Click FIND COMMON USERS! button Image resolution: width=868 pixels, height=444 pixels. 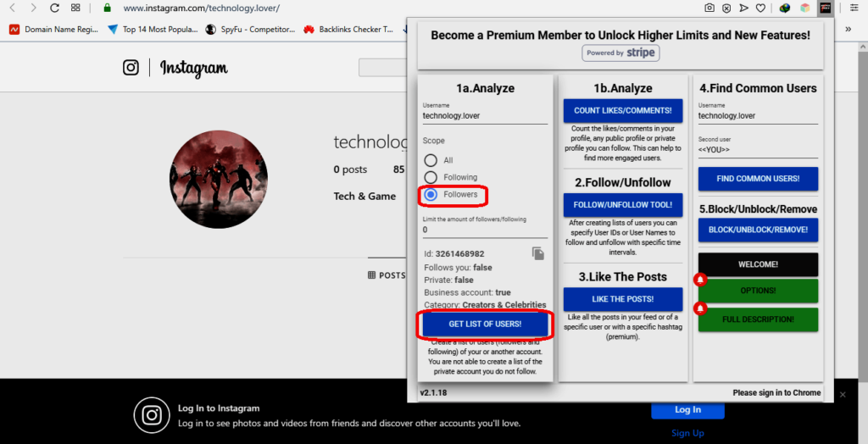(758, 179)
